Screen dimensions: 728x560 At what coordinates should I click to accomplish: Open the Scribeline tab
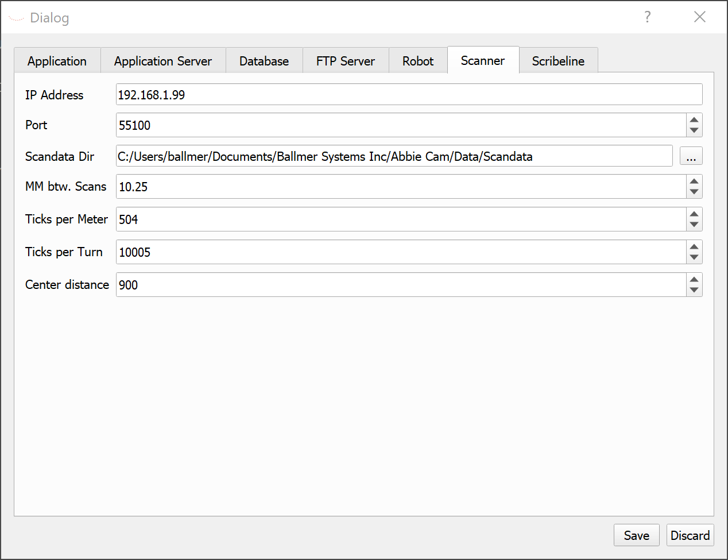click(x=558, y=61)
